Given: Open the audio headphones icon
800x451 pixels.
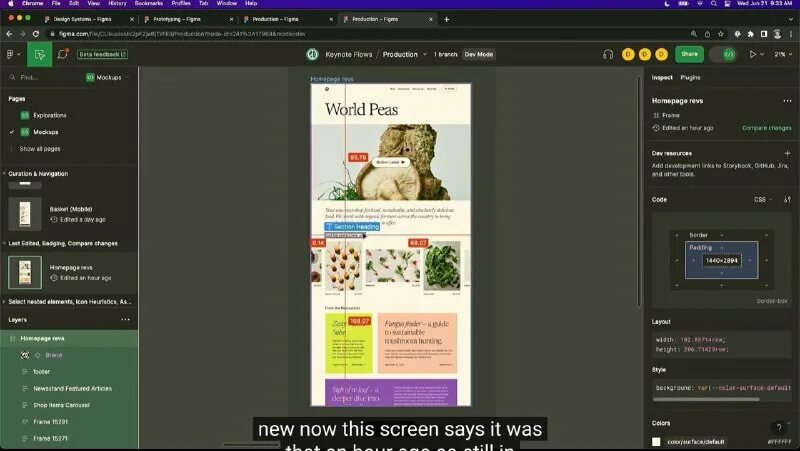Looking at the screenshot, I should tap(608, 54).
